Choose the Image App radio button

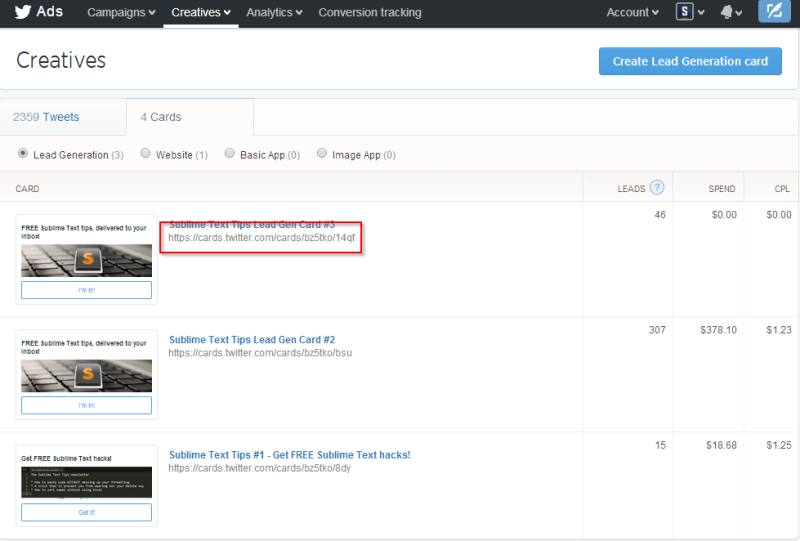coord(322,154)
